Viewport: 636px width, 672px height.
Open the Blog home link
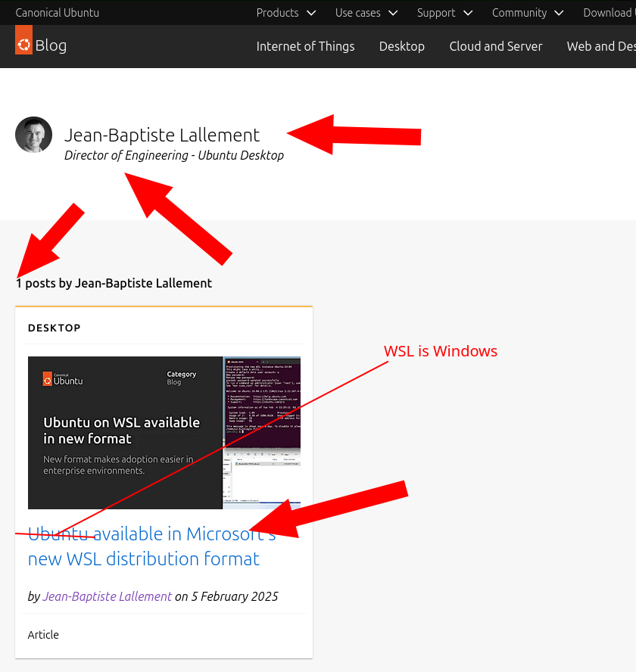click(x=51, y=45)
